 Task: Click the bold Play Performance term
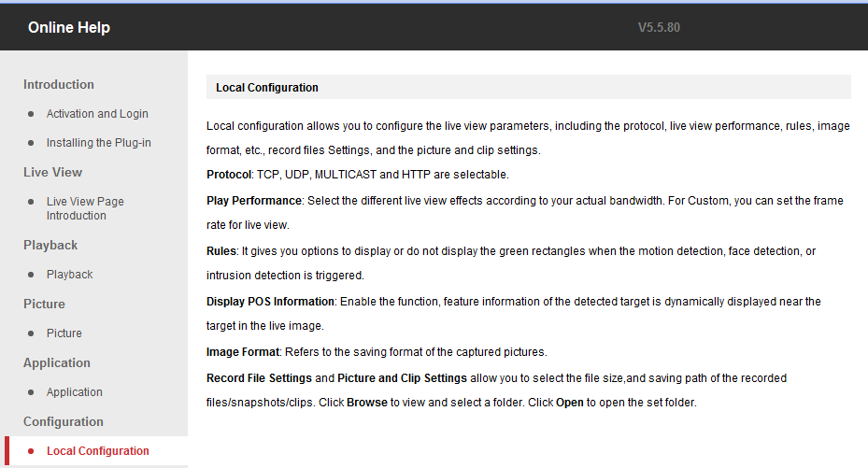coord(254,201)
